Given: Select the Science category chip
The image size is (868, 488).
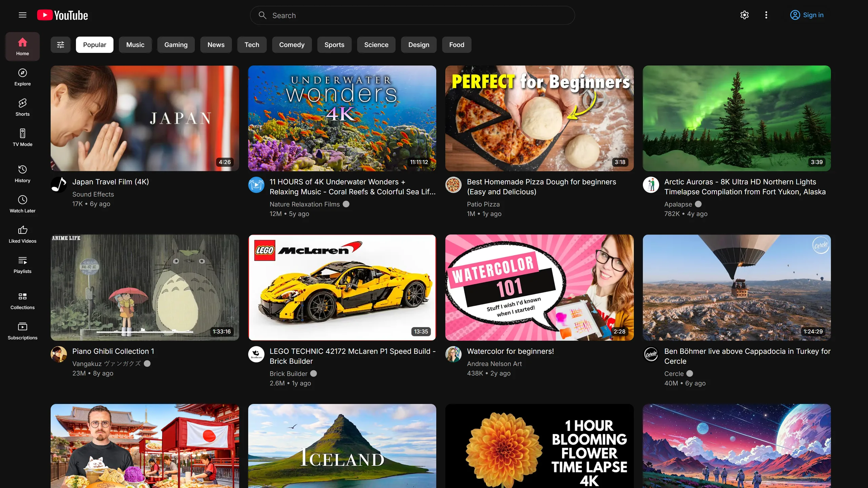Looking at the screenshot, I should coord(376,45).
